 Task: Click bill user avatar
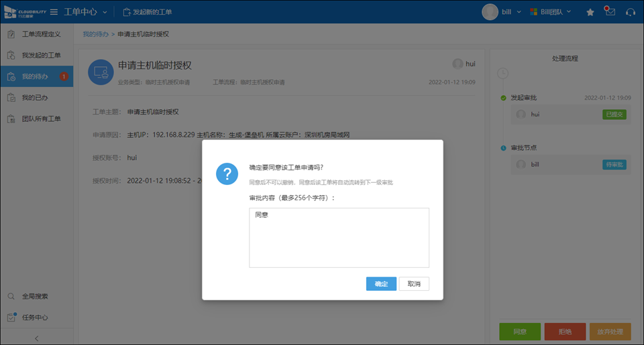pyautogui.click(x=490, y=12)
